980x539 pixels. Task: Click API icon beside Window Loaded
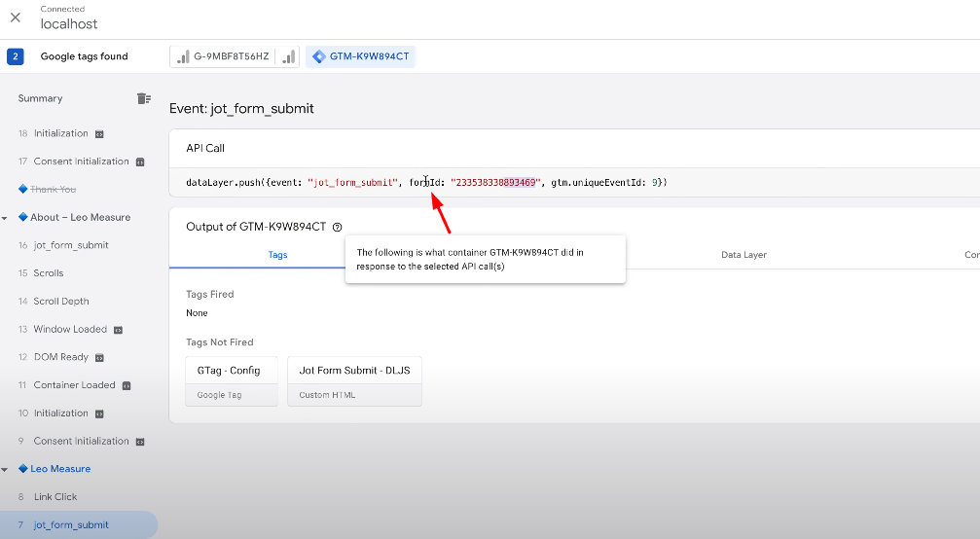click(x=118, y=330)
